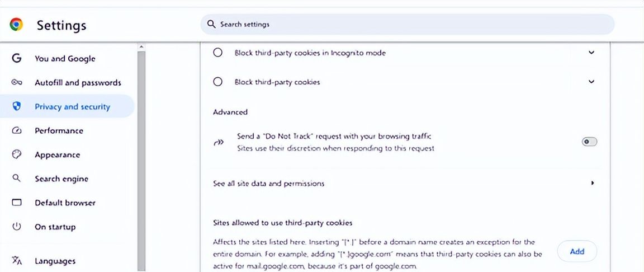
Task: Click the Languages translate icon
Action: click(17, 261)
